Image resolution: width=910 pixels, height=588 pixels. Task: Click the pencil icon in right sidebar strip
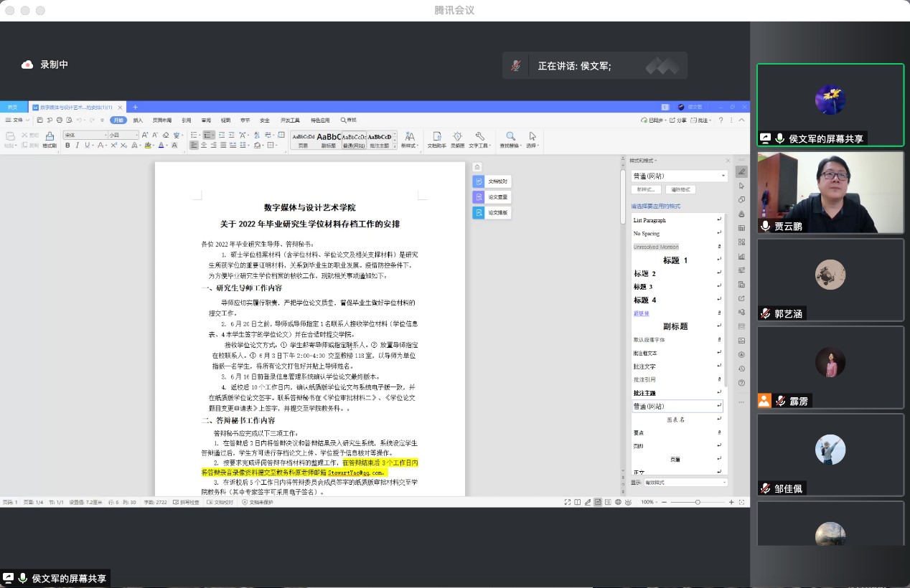coord(741,172)
